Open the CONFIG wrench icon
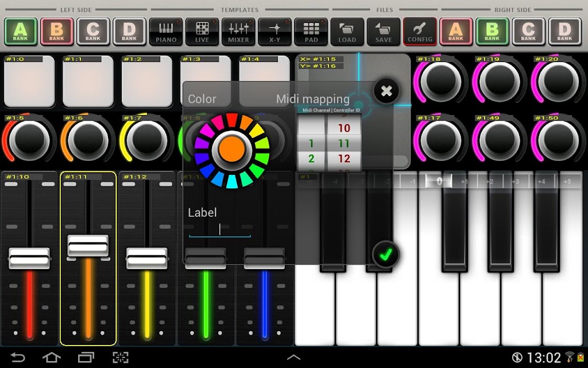588x368 pixels. tap(420, 32)
